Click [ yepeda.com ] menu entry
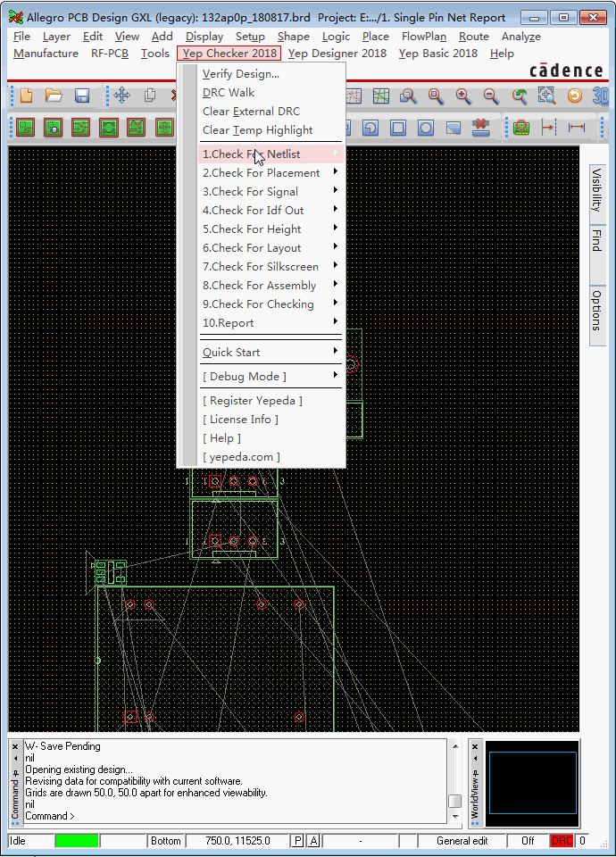Viewport: 616px width, 857px height. click(271, 457)
